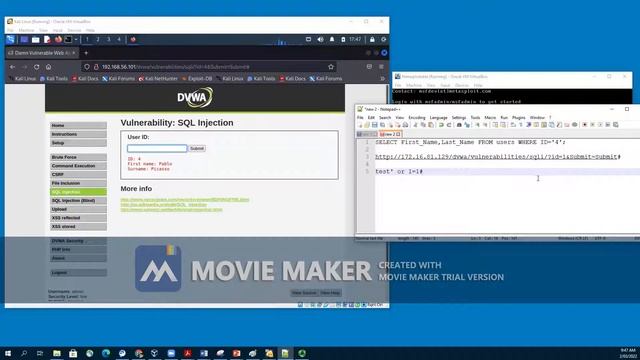Switch to Kali workspace 3
Viewport: 640px width, 360px height.
[109, 40]
